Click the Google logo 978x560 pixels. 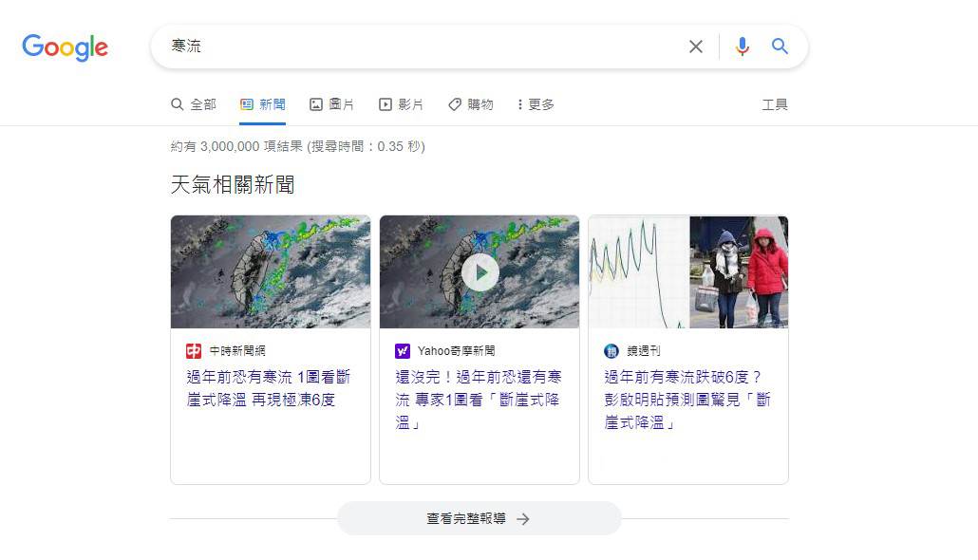click(x=65, y=47)
